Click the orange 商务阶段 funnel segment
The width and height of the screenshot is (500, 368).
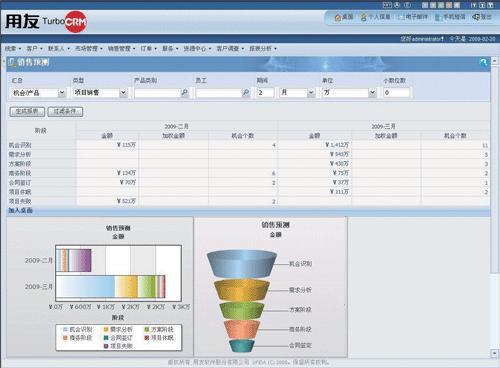point(242,329)
